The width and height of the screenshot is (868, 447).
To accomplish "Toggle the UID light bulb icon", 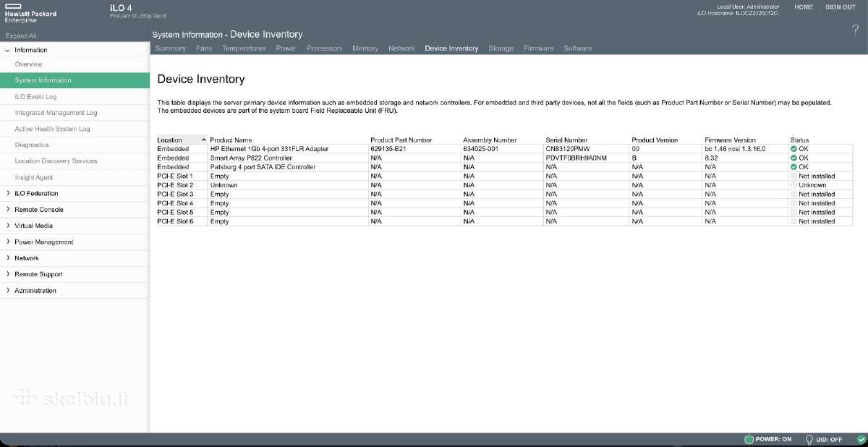I will click(x=809, y=440).
